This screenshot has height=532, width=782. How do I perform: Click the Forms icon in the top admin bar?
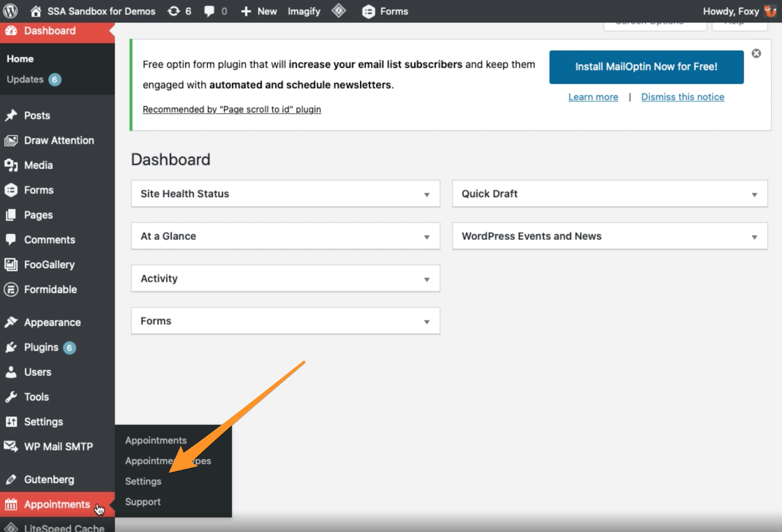368,11
